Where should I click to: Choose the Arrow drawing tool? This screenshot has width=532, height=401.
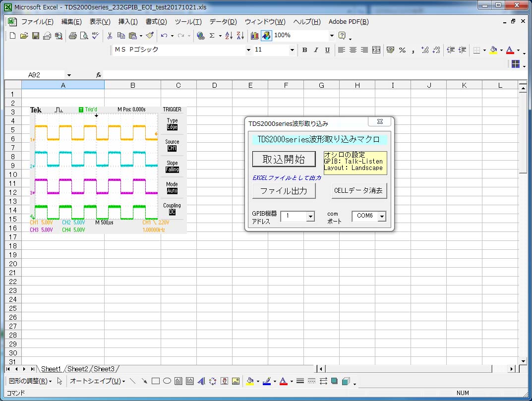144,381
